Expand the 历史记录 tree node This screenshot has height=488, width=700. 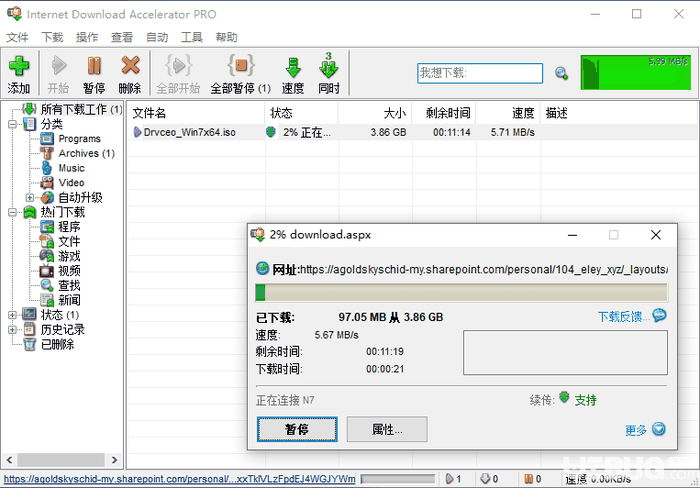coord(12,330)
